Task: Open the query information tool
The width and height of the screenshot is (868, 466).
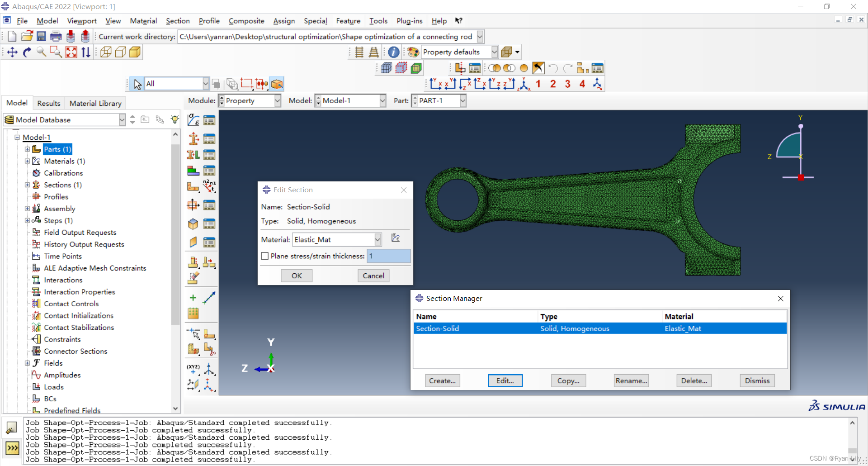Action: (x=394, y=52)
